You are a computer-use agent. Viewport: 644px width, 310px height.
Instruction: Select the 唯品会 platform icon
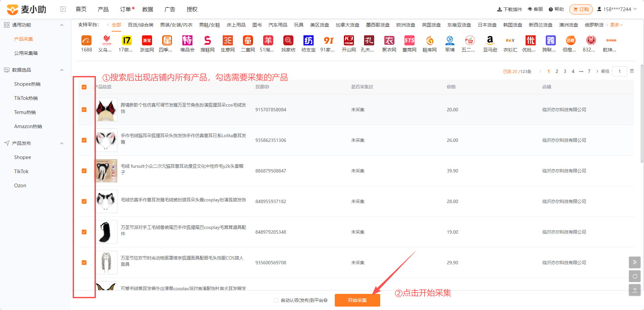pos(187,41)
